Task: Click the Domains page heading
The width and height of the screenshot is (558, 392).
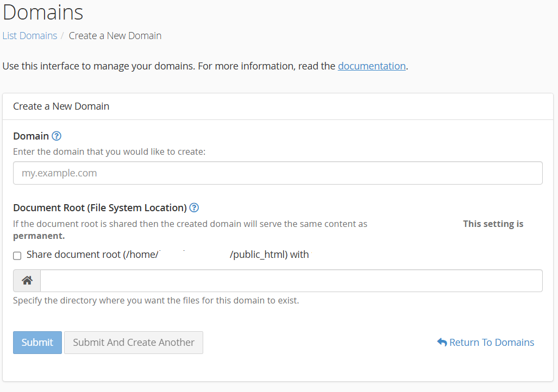Action: point(43,12)
